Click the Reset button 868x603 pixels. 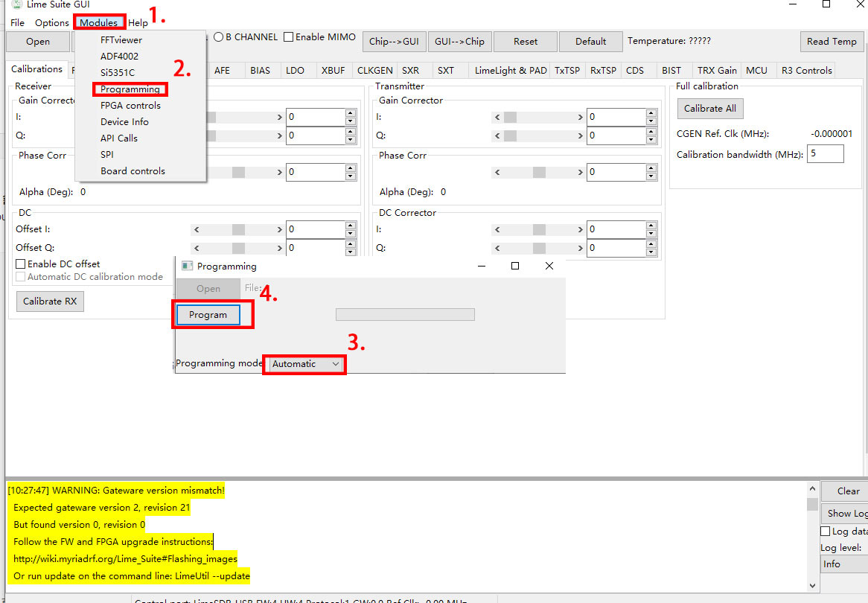526,42
